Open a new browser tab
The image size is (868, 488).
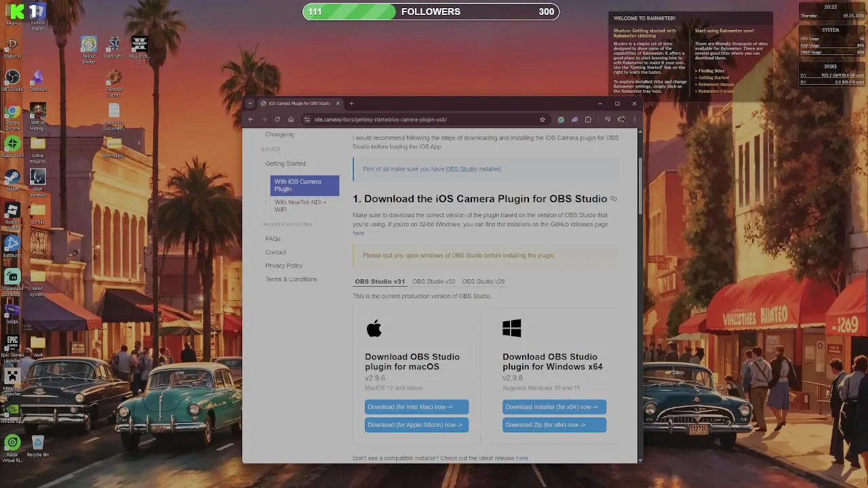coord(351,104)
